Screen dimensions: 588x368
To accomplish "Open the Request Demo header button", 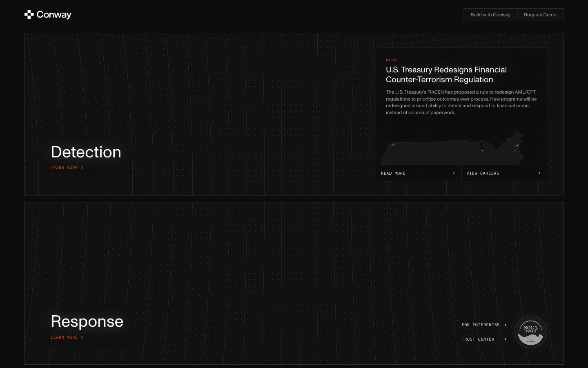I will (x=540, y=15).
